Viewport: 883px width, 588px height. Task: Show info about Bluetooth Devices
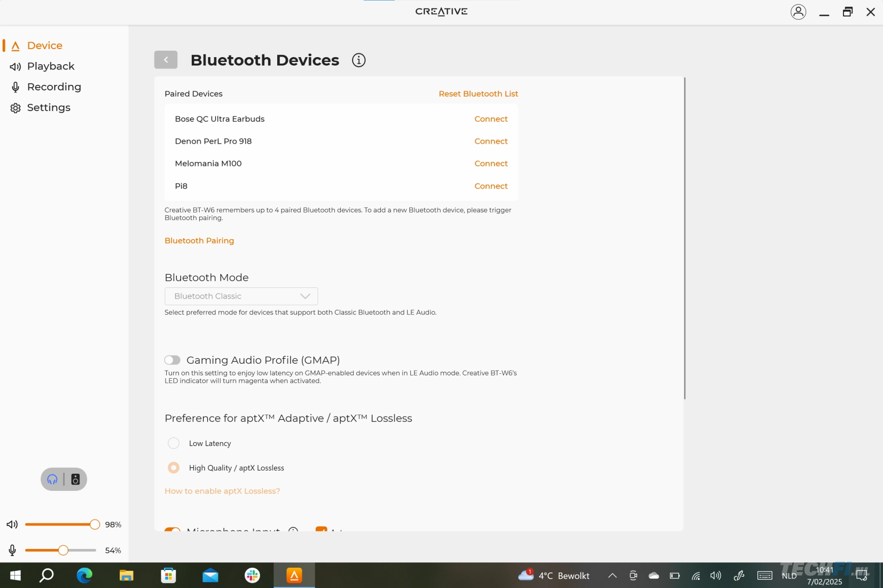358,60
